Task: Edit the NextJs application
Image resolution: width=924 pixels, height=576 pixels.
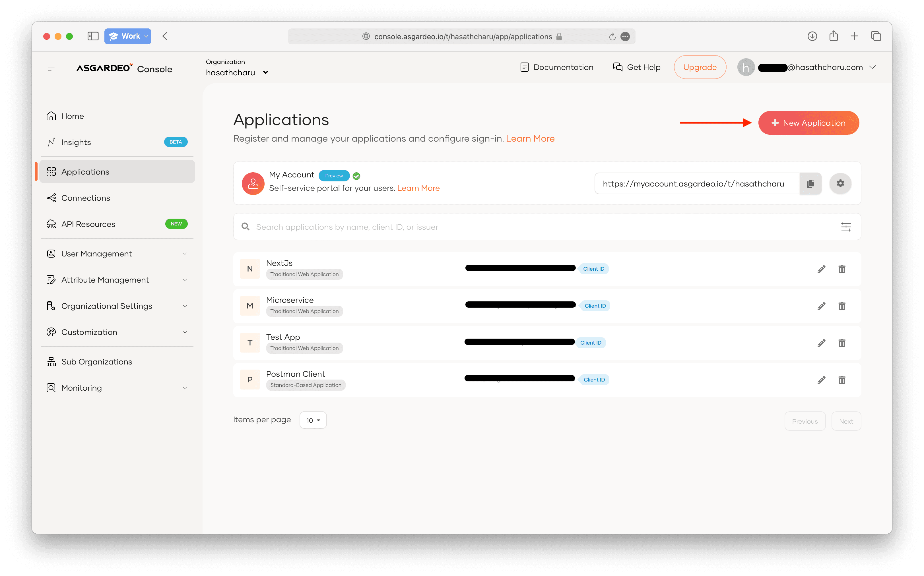Action: (822, 269)
